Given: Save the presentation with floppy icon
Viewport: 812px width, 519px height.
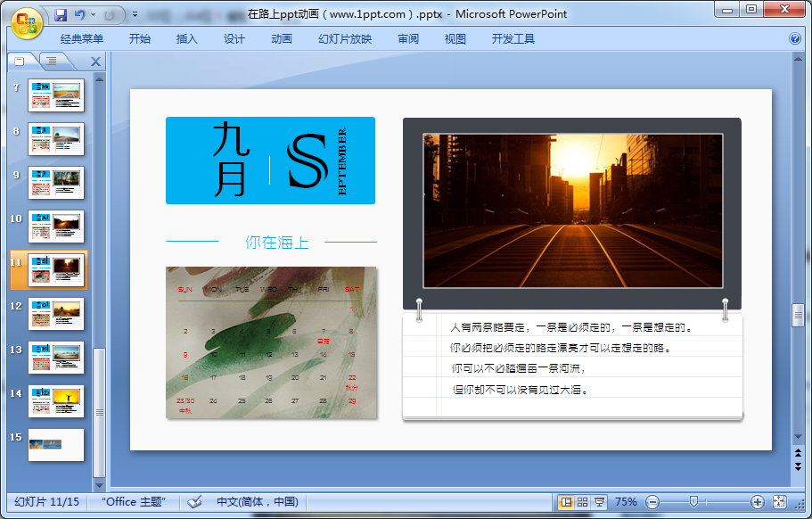Looking at the screenshot, I should 61,15.
